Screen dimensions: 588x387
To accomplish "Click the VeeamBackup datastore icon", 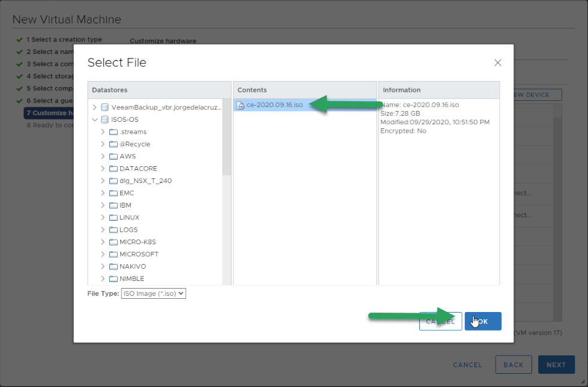I will pos(105,107).
